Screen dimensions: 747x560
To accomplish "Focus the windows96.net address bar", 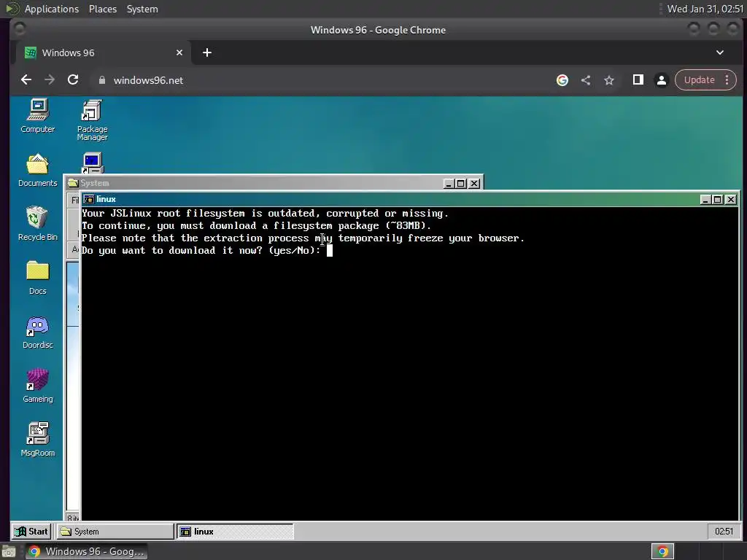I will (x=320, y=80).
